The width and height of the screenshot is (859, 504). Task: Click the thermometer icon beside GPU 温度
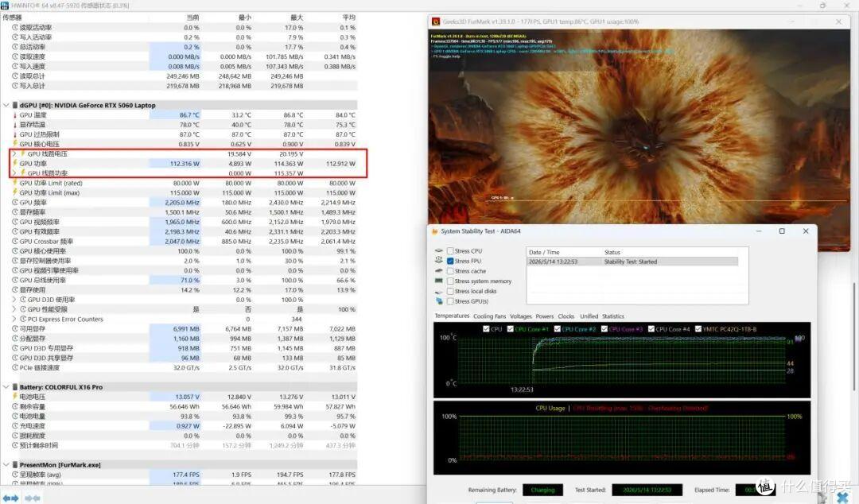pyautogui.click(x=15, y=115)
